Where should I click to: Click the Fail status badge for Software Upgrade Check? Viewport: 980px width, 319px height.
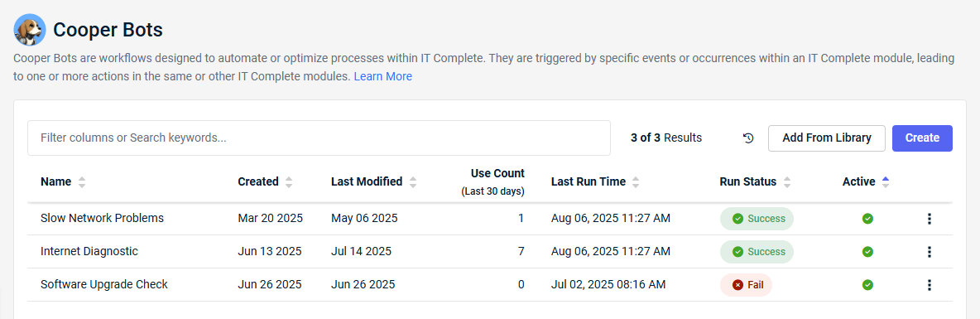[747, 284]
